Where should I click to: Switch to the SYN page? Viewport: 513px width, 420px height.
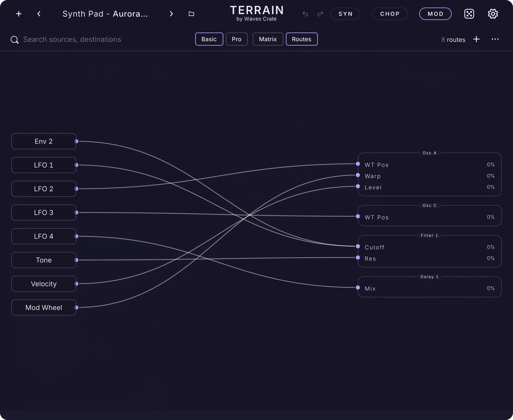[x=345, y=14]
